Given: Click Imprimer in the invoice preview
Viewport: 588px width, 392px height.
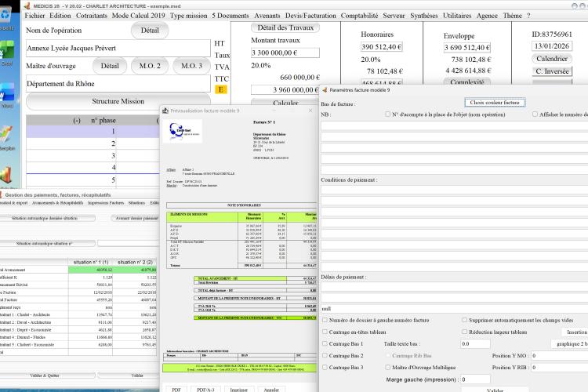Looking at the screenshot, I should click(x=239, y=390).
